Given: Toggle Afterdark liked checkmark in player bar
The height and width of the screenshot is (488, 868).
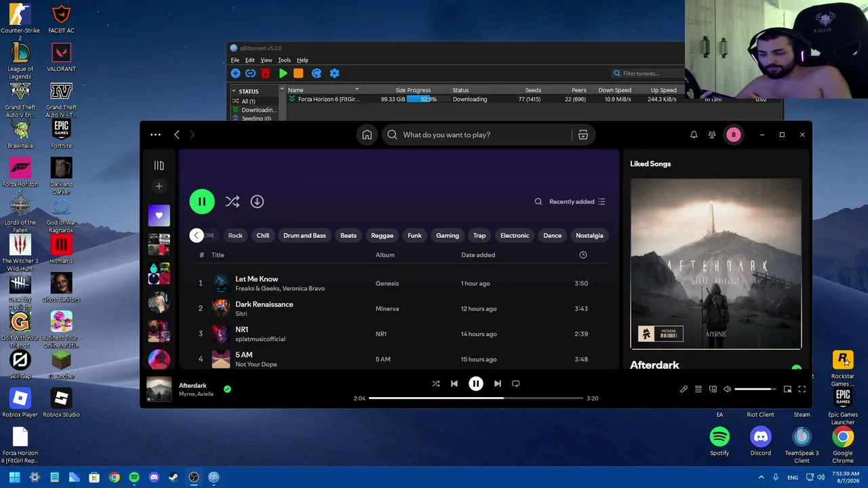Looking at the screenshot, I should click(x=227, y=389).
